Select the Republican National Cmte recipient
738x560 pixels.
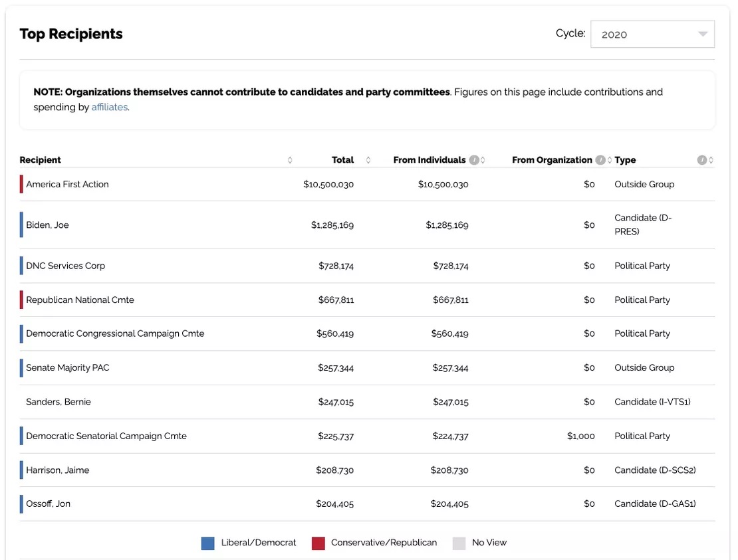(x=80, y=300)
